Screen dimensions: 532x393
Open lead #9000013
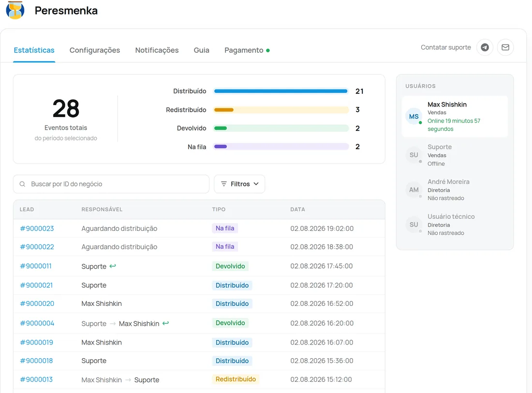click(36, 379)
